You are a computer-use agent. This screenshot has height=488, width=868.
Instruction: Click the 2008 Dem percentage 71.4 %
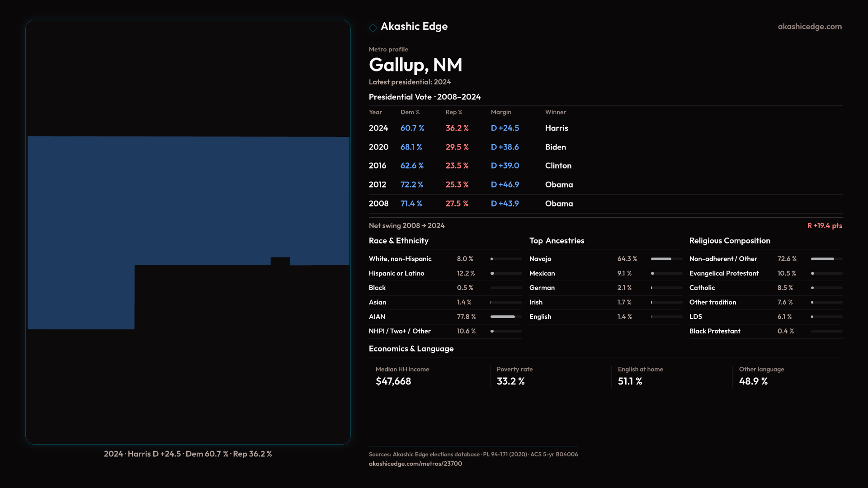(x=411, y=204)
